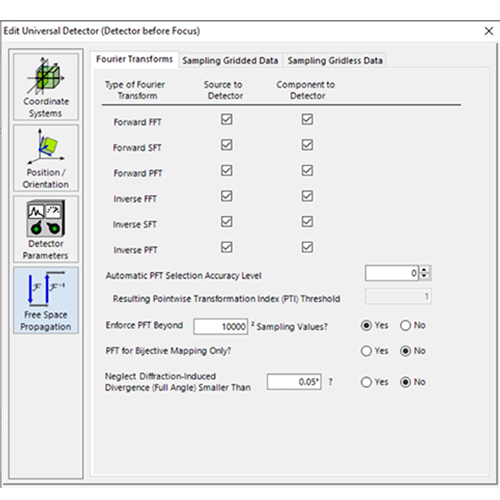Switch to the Sampling Gridded Data tab
This screenshot has width=500, height=500.
[x=230, y=61]
